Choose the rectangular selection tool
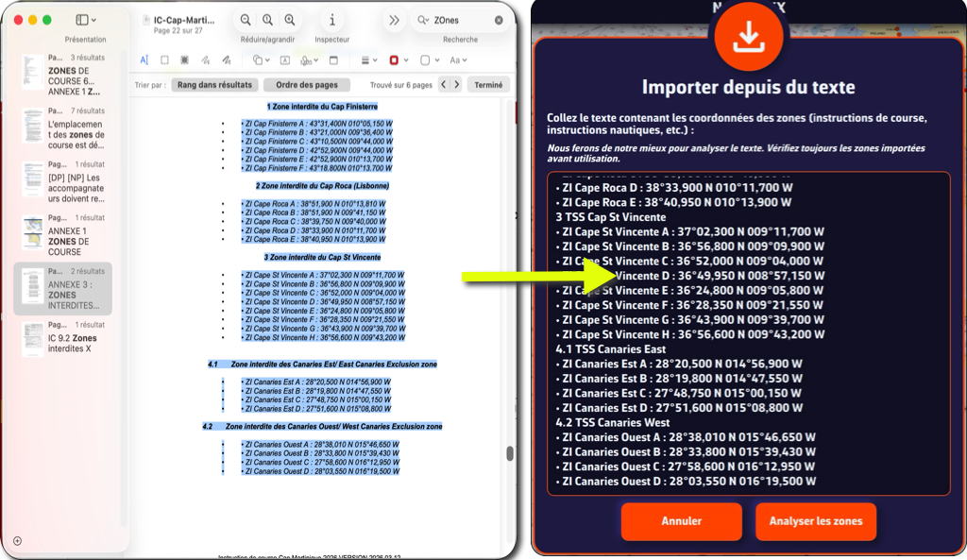This screenshot has height=560, width=967. [x=164, y=59]
